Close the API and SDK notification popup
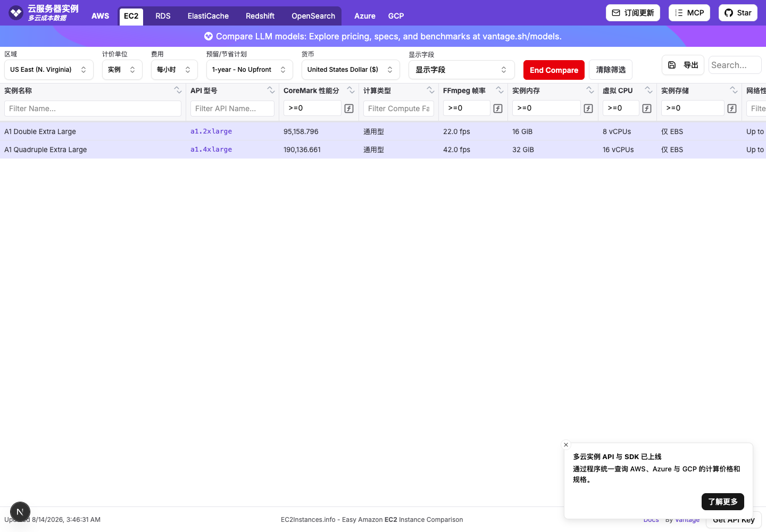766x532 pixels. click(566, 445)
